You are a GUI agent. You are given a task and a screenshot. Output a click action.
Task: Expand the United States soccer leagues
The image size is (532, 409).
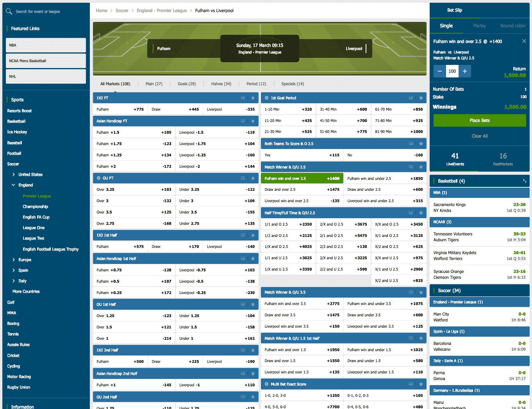pyautogui.click(x=14, y=175)
